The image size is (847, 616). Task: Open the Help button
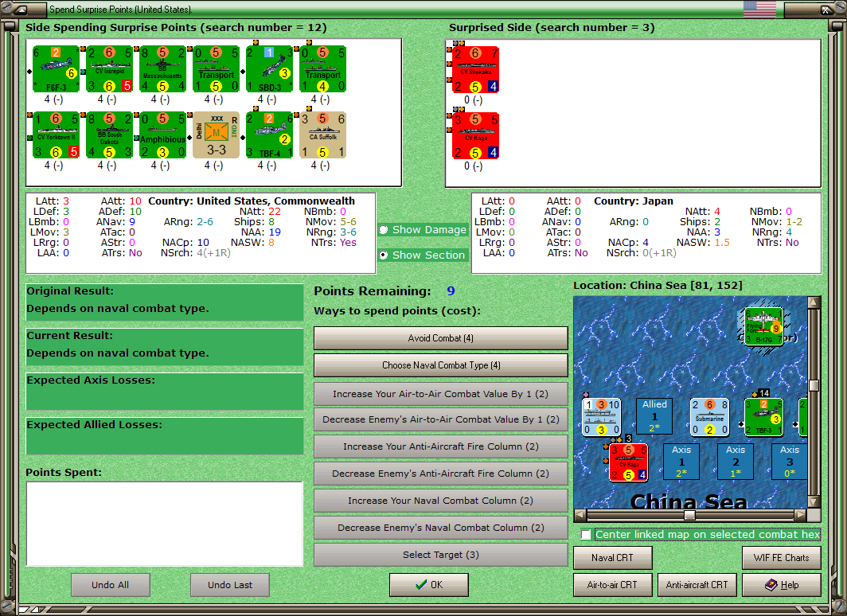click(782, 585)
